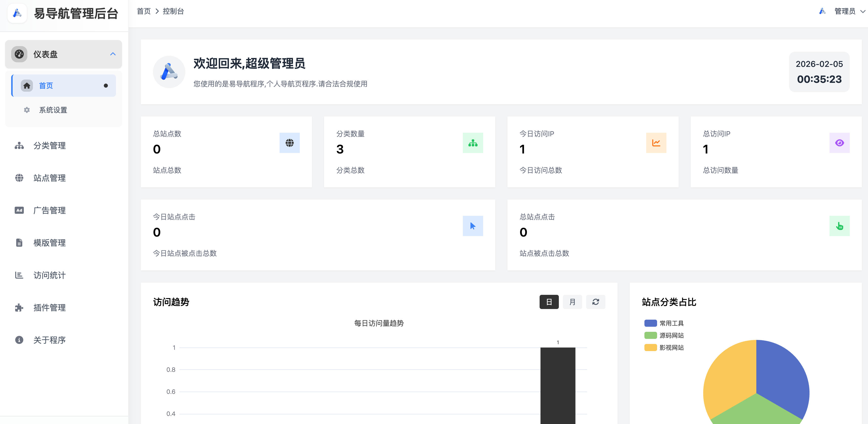
Task: Open 模版管理 menu
Action: [64, 243]
